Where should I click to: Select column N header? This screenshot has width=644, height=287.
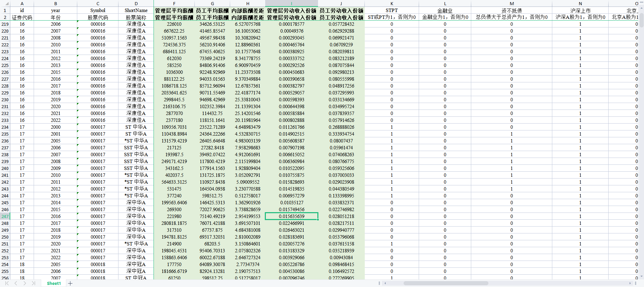pyautogui.click(x=580, y=3)
